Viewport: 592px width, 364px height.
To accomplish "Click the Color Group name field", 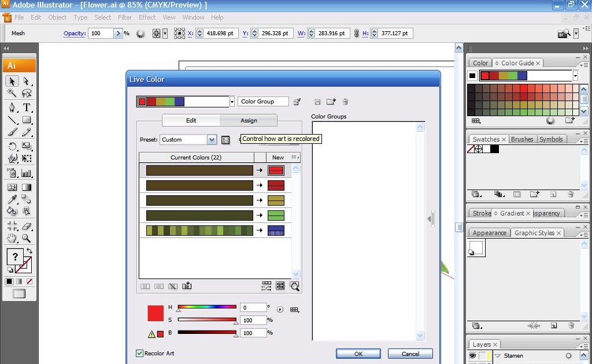I will pyautogui.click(x=263, y=102).
